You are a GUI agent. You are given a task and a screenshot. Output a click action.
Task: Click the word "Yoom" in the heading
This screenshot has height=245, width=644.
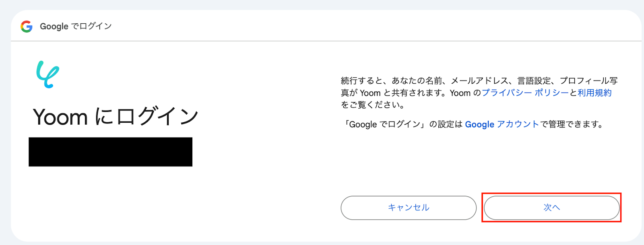pyautogui.click(x=60, y=117)
